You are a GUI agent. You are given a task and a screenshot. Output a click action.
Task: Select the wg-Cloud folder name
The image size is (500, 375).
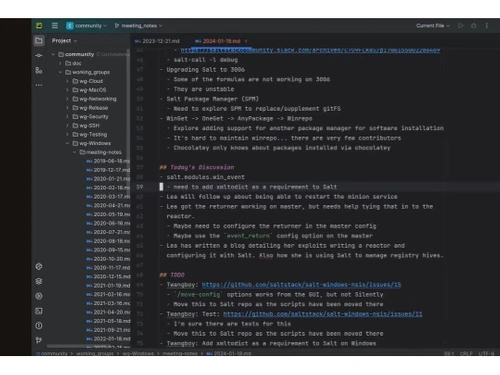click(91, 81)
